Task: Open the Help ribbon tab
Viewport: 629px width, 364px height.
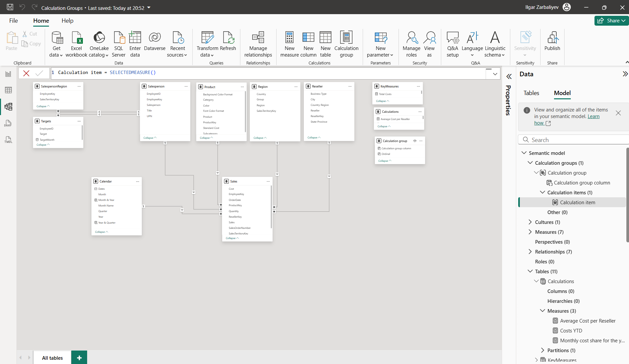Action: pyautogui.click(x=67, y=21)
